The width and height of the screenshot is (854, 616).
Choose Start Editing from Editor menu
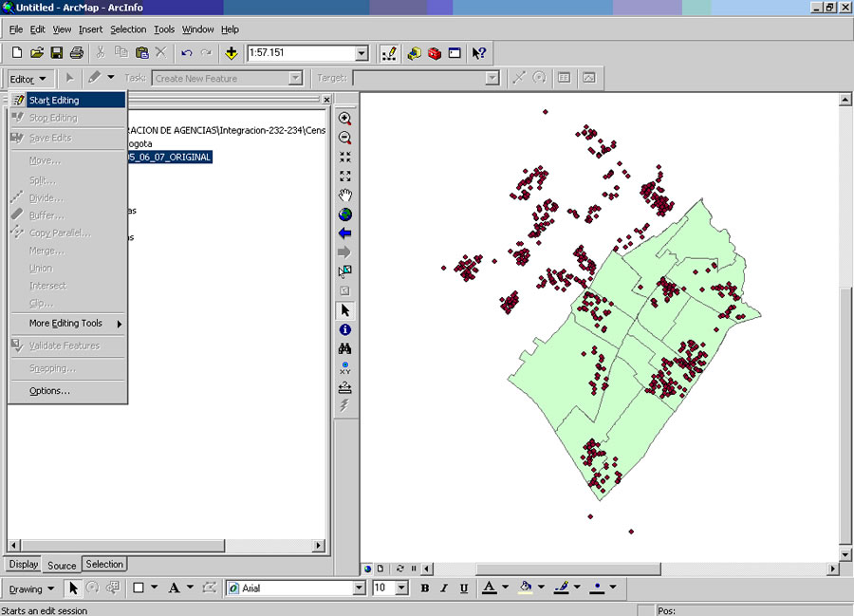pyautogui.click(x=54, y=100)
